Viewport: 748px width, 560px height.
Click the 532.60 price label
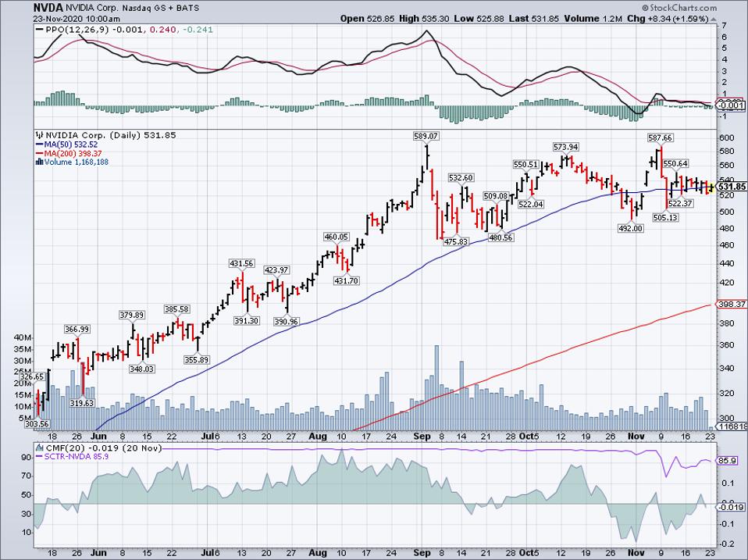(461, 177)
